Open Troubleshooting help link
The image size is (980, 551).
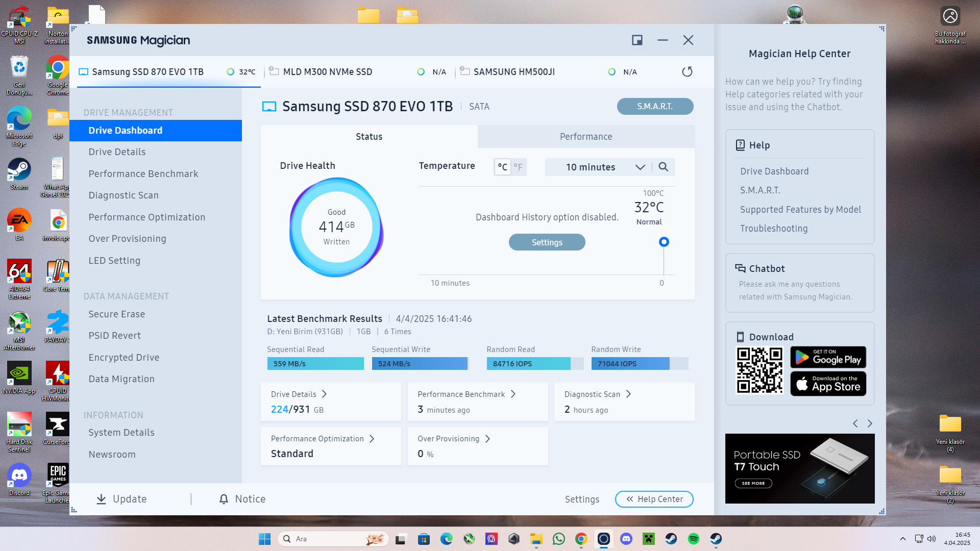(774, 229)
